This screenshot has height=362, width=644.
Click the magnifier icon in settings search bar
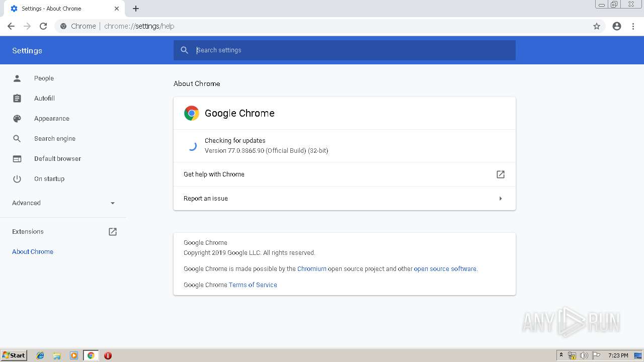(185, 50)
